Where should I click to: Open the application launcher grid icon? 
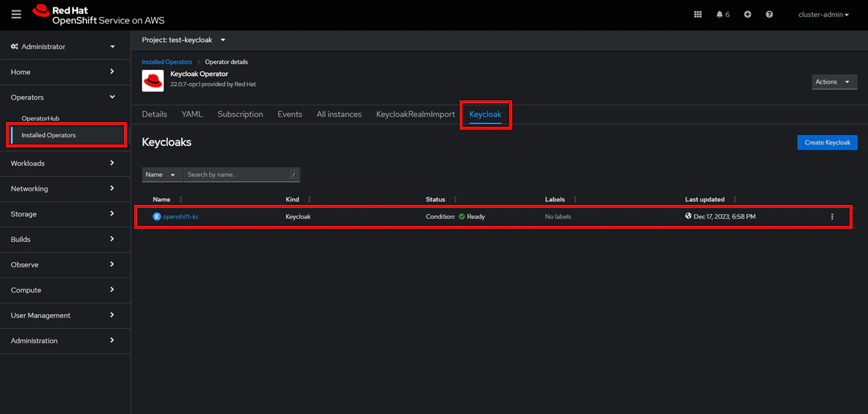click(698, 14)
